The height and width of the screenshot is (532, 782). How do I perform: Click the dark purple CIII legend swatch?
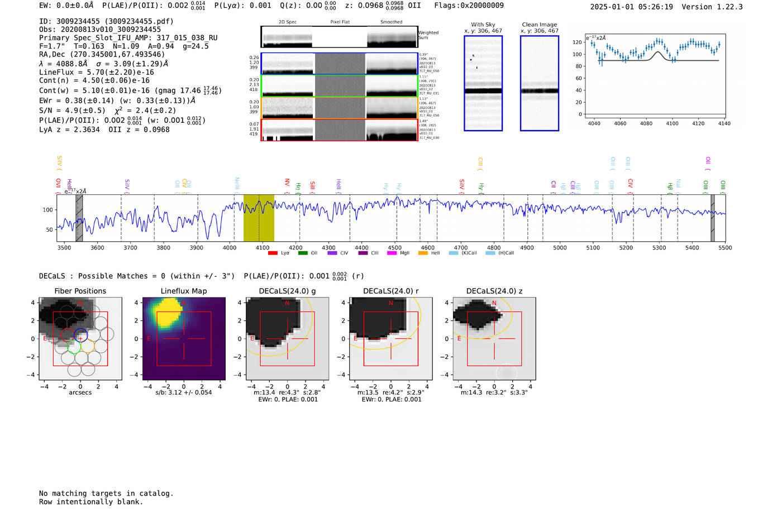(x=363, y=253)
